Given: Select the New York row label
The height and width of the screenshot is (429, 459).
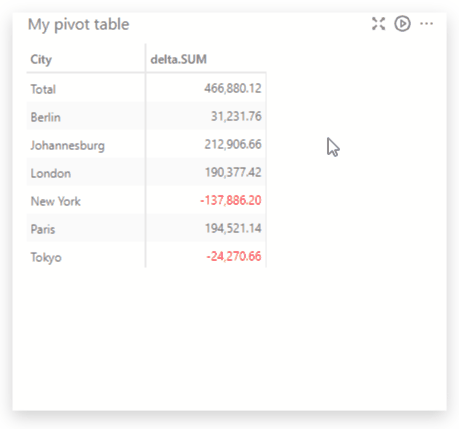Looking at the screenshot, I should (56, 201).
